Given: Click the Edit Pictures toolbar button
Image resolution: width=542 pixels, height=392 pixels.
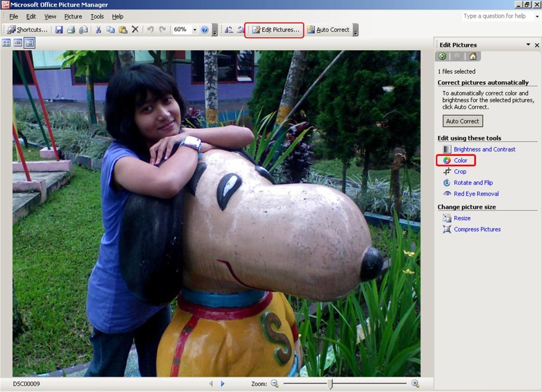Looking at the screenshot, I should click(x=276, y=30).
